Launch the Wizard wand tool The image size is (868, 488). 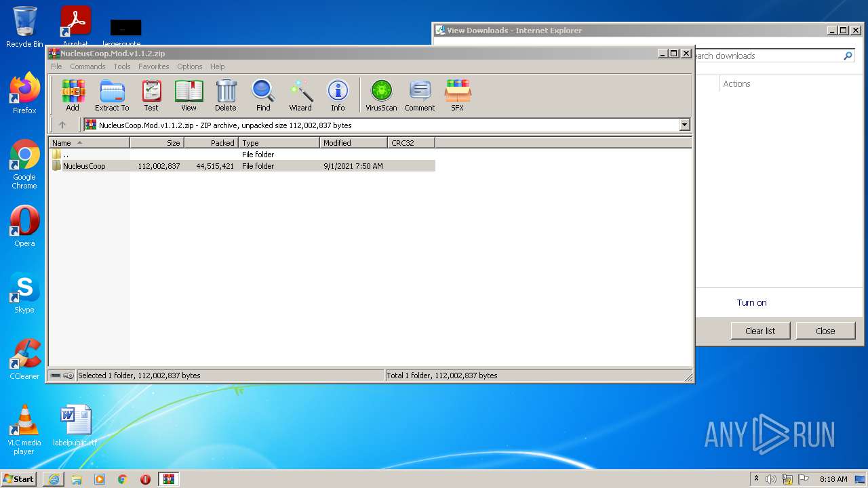click(x=300, y=95)
